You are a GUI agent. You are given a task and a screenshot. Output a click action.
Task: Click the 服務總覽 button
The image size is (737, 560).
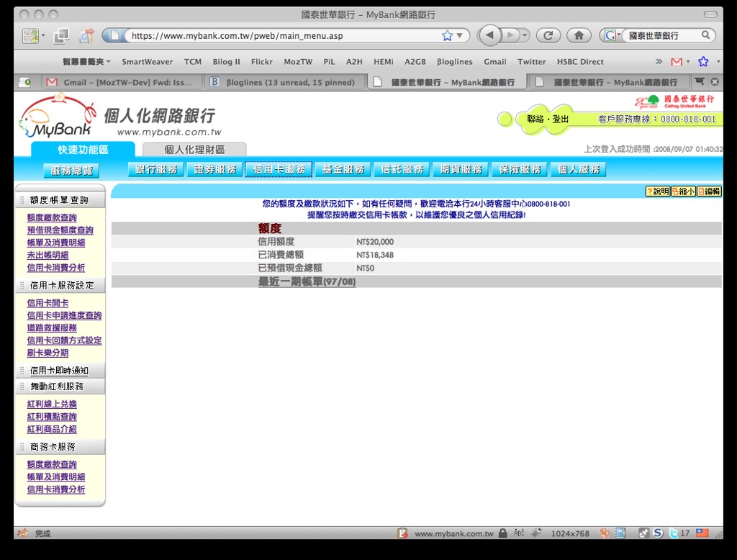[x=71, y=171]
